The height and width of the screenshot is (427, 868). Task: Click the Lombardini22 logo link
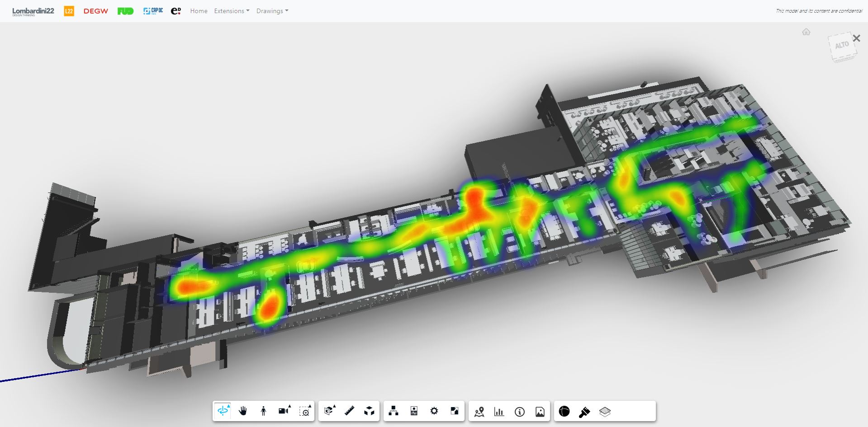[x=33, y=11]
